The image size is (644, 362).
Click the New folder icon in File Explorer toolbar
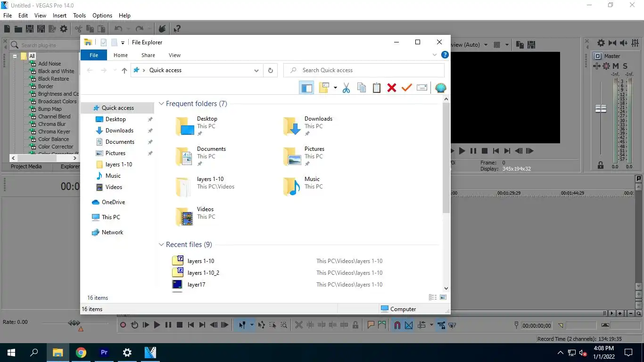click(x=324, y=88)
